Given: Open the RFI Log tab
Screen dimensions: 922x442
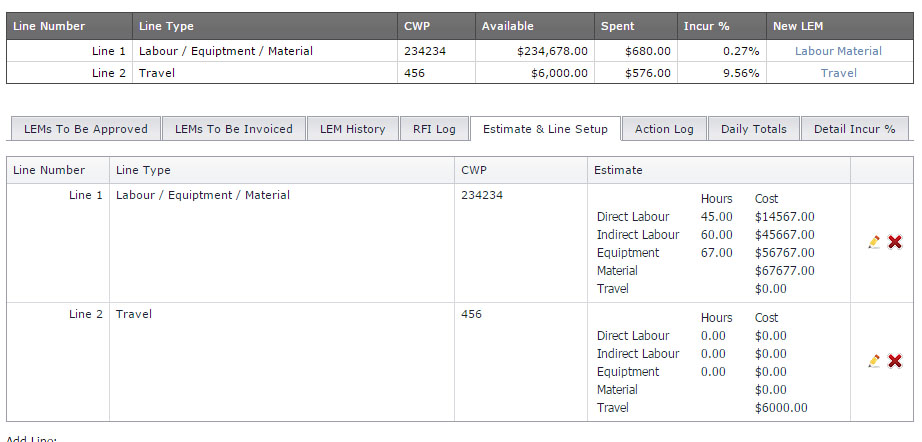Looking at the screenshot, I should [434, 129].
